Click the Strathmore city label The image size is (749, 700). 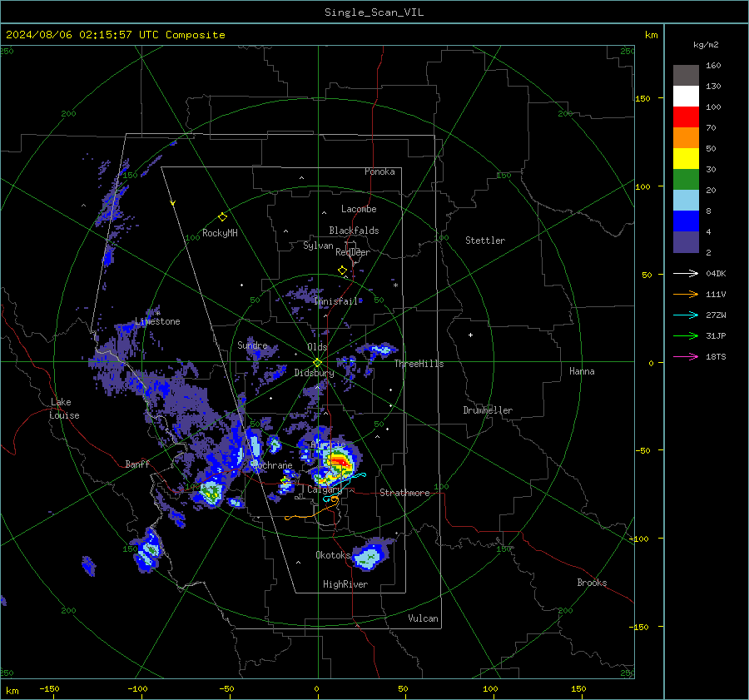tap(404, 493)
